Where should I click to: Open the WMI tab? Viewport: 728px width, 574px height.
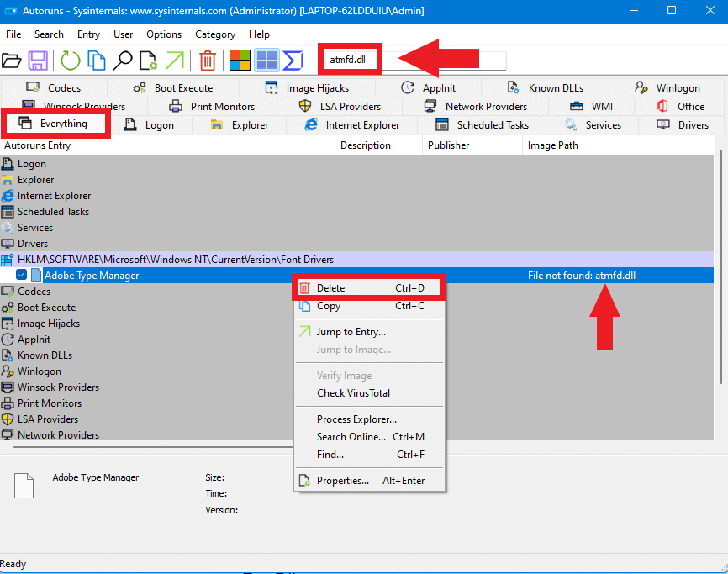pyautogui.click(x=592, y=106)
